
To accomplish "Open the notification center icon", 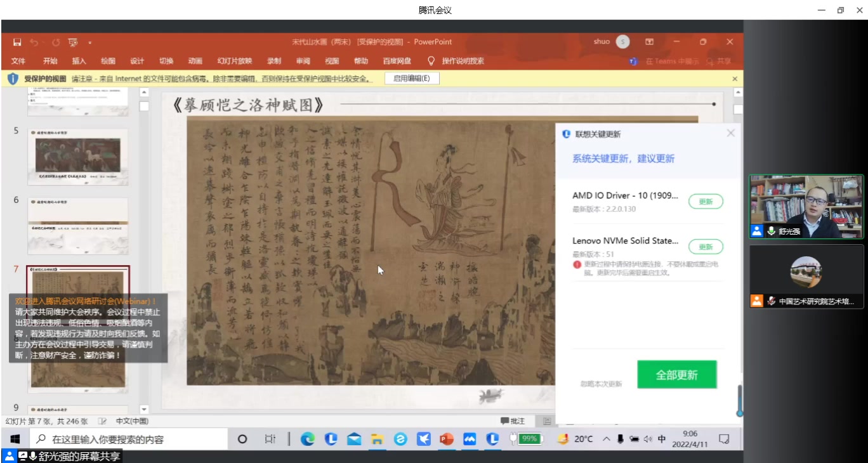I will point(724,439).
